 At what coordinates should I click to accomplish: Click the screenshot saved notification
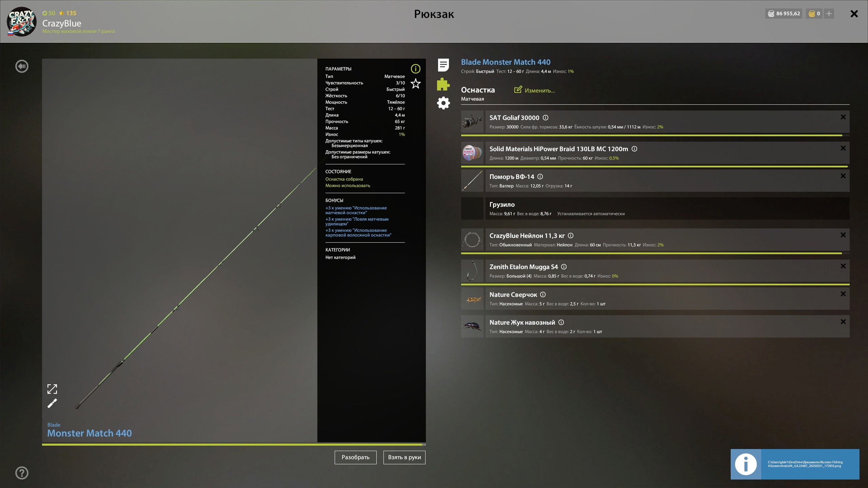pos(795,464)
